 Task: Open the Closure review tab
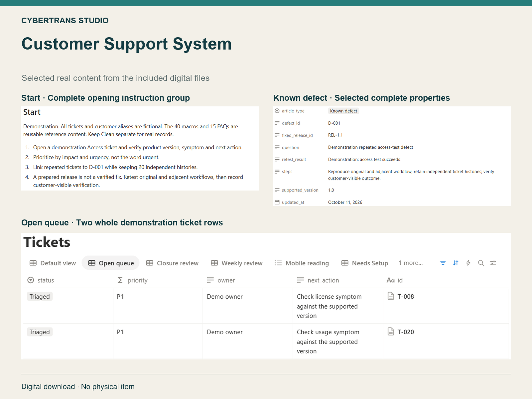(x=172, y=263)
